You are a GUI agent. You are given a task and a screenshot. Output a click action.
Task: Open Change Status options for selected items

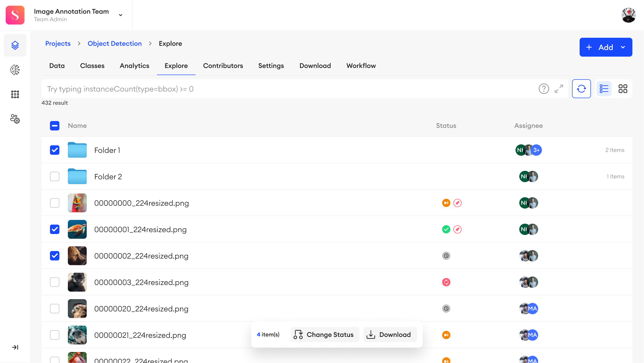click(325, 335)
